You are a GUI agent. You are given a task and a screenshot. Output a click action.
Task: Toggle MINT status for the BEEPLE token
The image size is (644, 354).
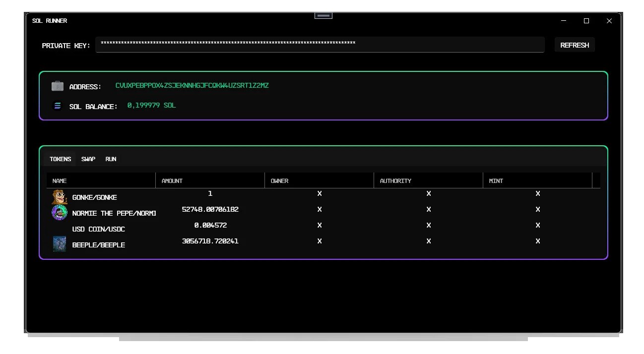click(x=537, y=241)
